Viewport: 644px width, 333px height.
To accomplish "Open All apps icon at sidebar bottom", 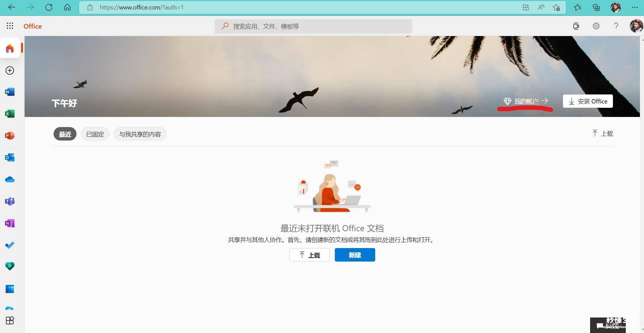I will [x=10, y=320].
